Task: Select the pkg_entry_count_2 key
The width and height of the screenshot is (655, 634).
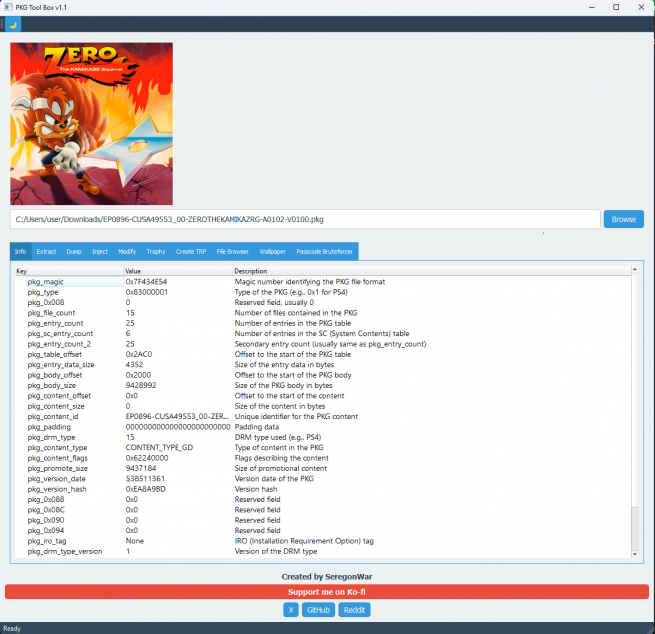Action: tap(59, 344)
